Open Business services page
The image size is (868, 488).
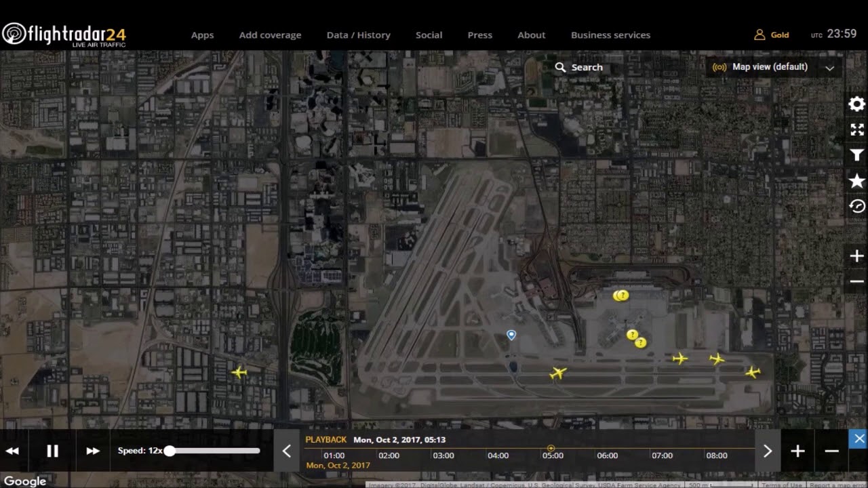610,35
